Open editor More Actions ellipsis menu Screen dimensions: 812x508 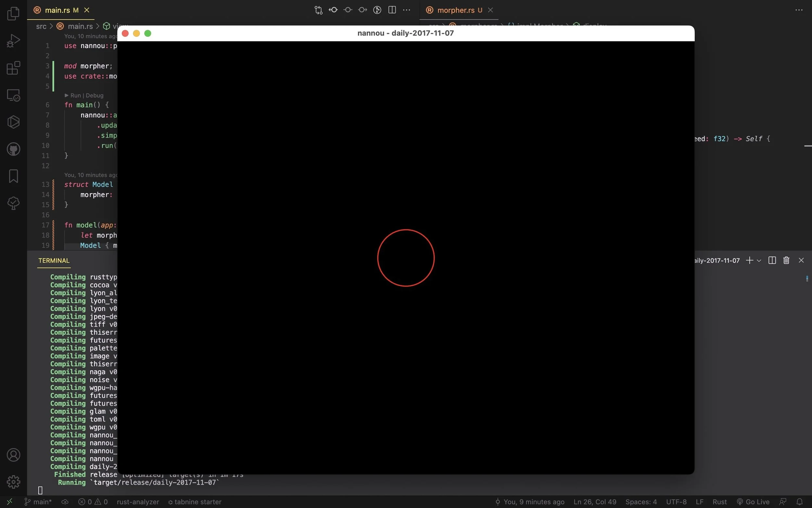pyautogui.click(x=407, y=10)
